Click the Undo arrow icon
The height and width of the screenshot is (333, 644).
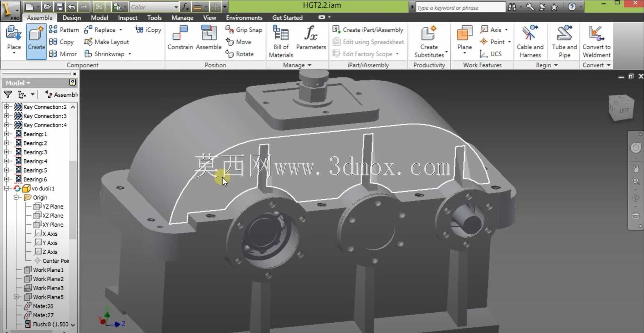71,7
